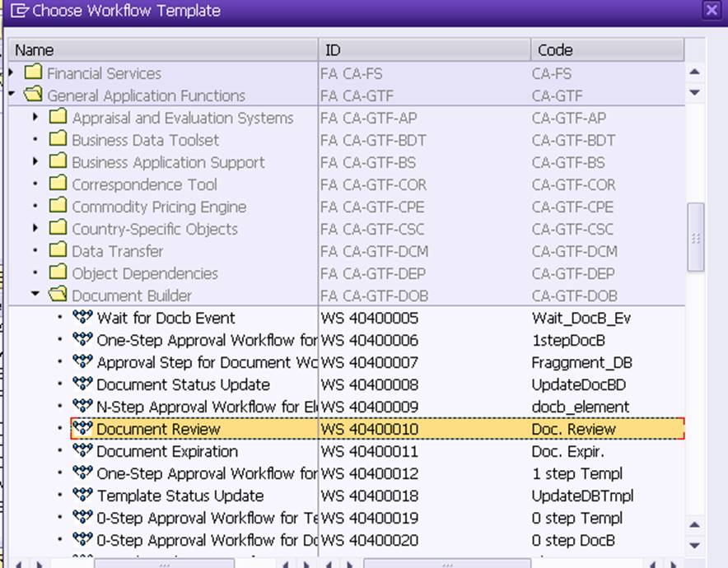The width and height of the screenshot is (728, 568).
Task: Click workflow icon of Document Status Update
Action: [82, 384]
